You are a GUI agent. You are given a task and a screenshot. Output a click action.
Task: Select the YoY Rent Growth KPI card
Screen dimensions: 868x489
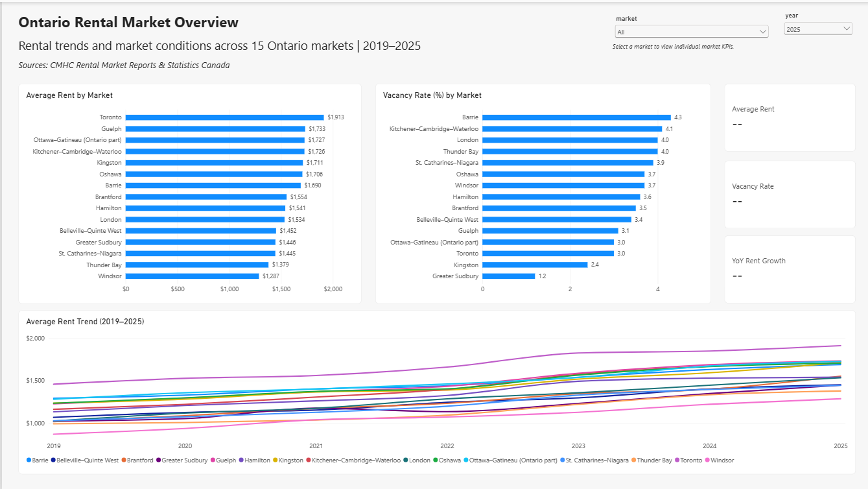click(x=790, y=269)
